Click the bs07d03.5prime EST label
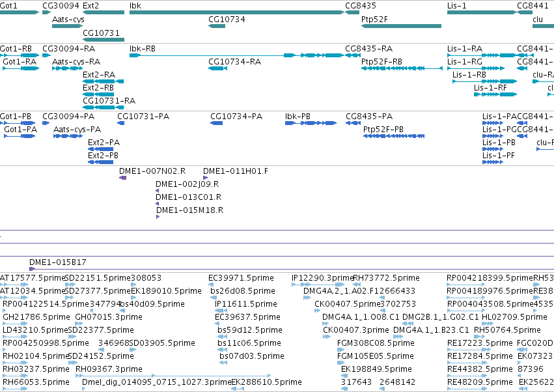Screen dimensions: 554x392 (251, 356)
